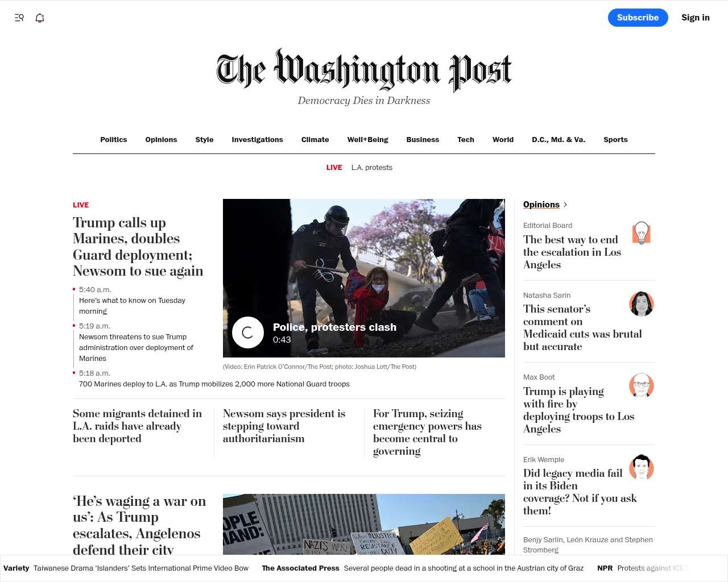Open Variety Taiwanese Drama Islanders ticker item
Screen dimensions: 728x582
tap(126, 568)
